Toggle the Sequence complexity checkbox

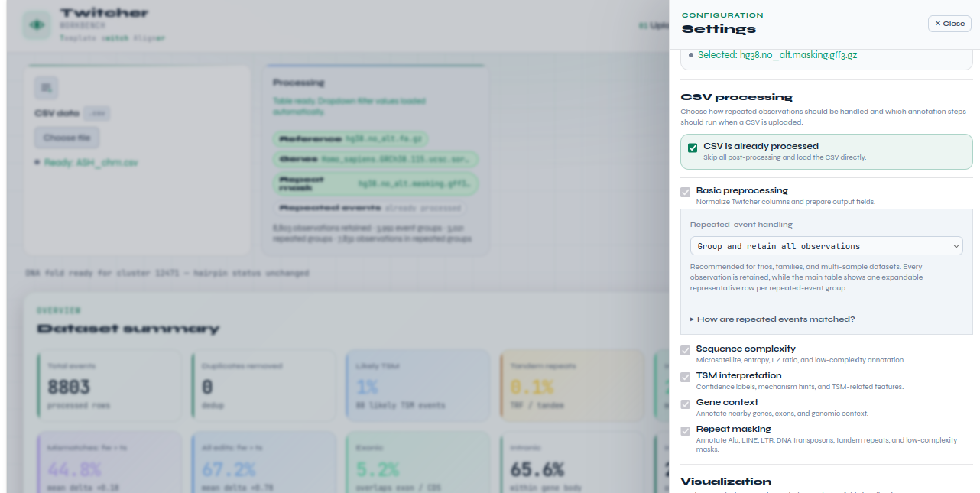tap(686, 350)
